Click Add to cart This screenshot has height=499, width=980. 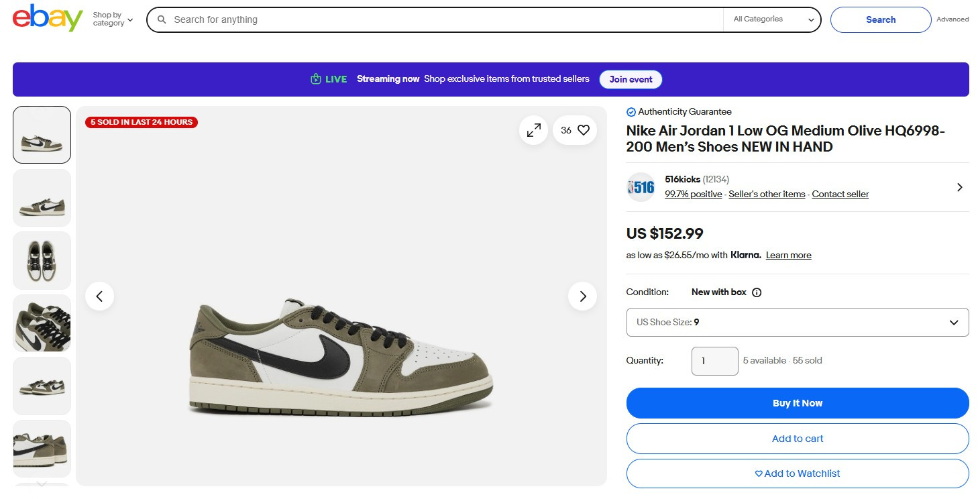[x=797, y=439]
